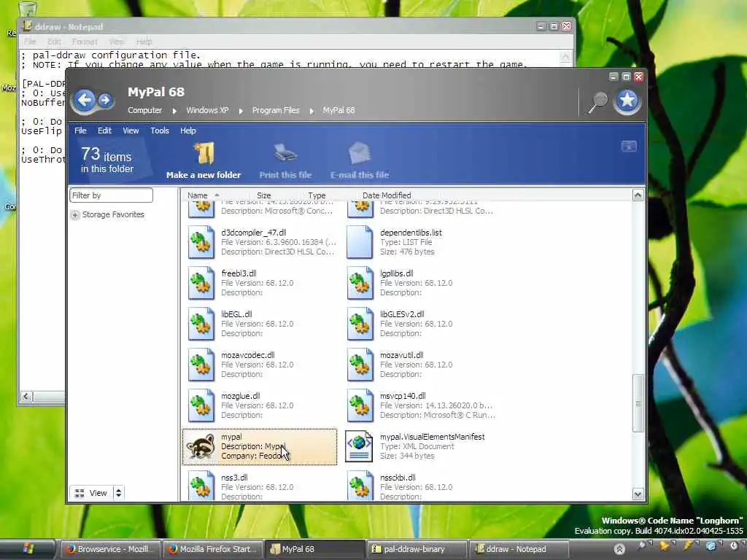Open the Help menu in MyPal 68 window
Image resolution: width=747 pixels, height=560 pixels.
(187, 131)
